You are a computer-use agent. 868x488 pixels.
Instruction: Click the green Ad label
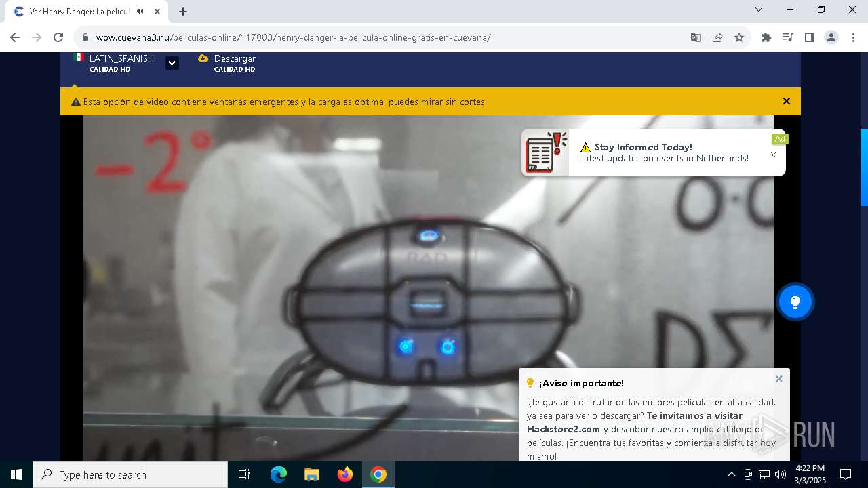pos(780,139)
